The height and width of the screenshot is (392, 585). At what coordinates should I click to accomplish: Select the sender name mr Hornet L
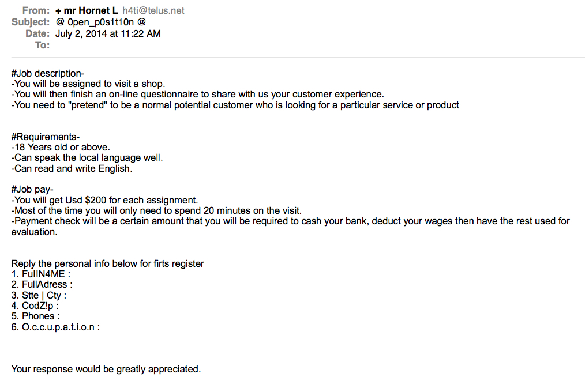pyautogui.click(x=91, y=10)
